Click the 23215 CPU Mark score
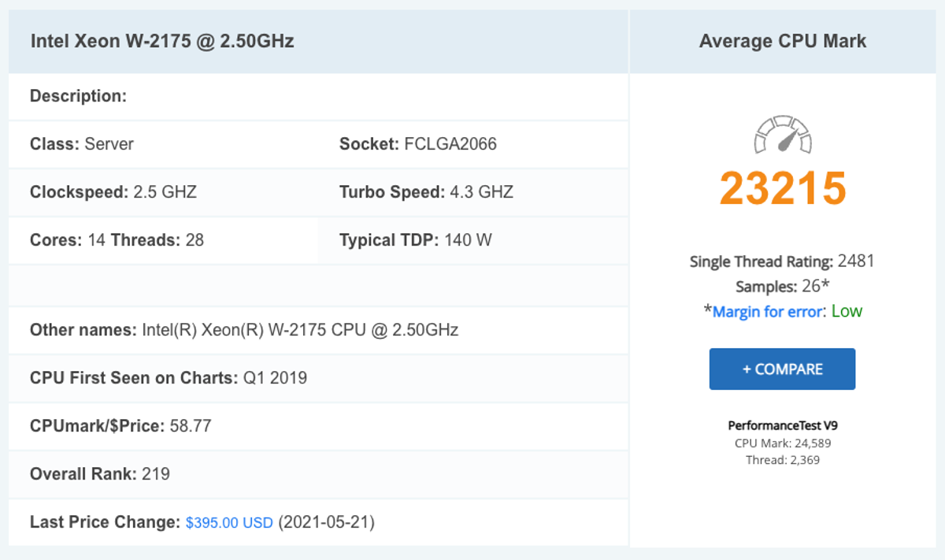 [783, 188]
